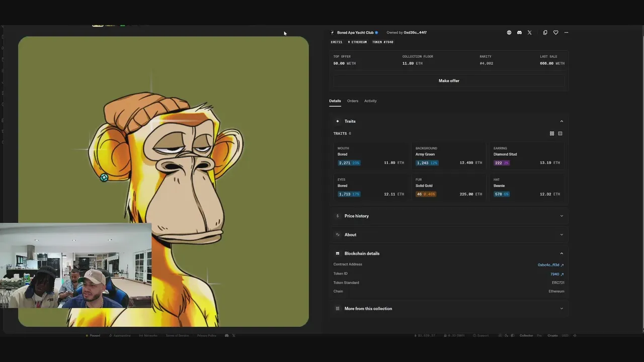This screenshot has height=362, width=644.
Task: Open Token ID 7940 external link
Action: pyautogui.click(x=557, y=275)
